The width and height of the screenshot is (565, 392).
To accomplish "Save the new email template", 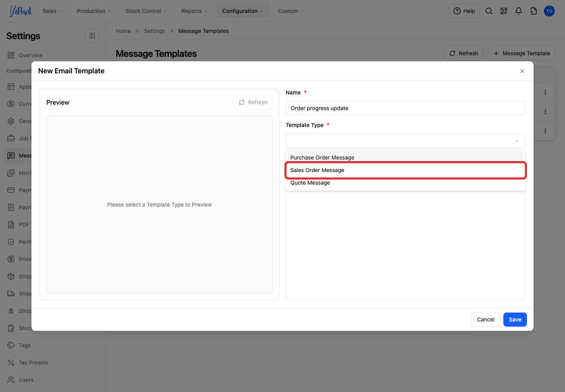I will [515, 319].
